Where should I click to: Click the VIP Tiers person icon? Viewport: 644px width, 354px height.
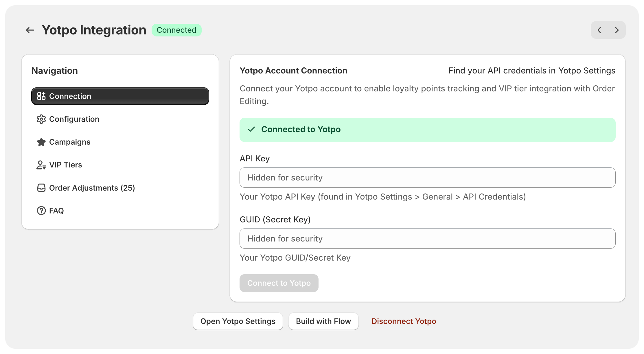coord(41,165)
